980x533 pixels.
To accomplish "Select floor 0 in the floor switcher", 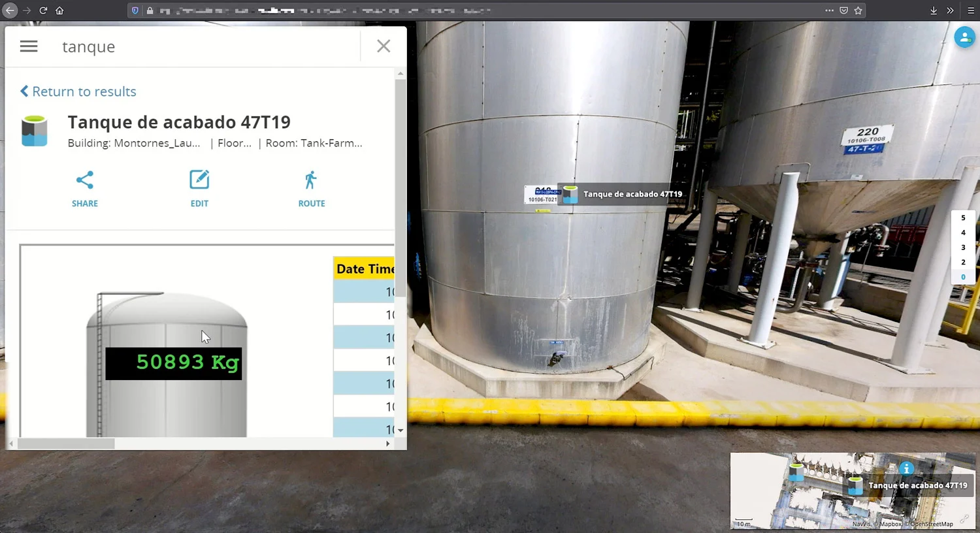I will (963, 277).
